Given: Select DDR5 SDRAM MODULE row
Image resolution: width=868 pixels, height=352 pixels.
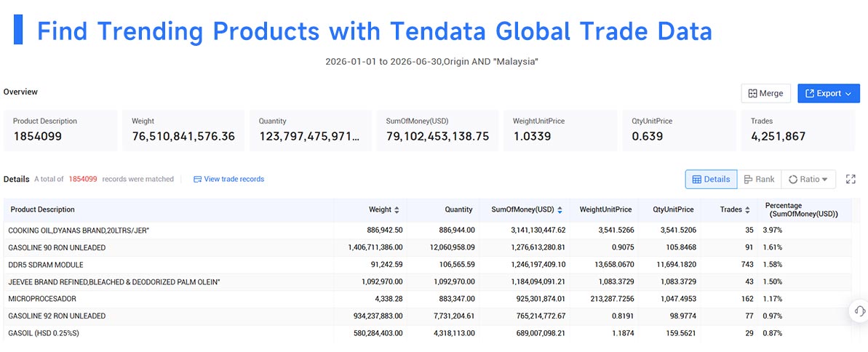Looking at the screenshot, I should (x=427, y=265).
